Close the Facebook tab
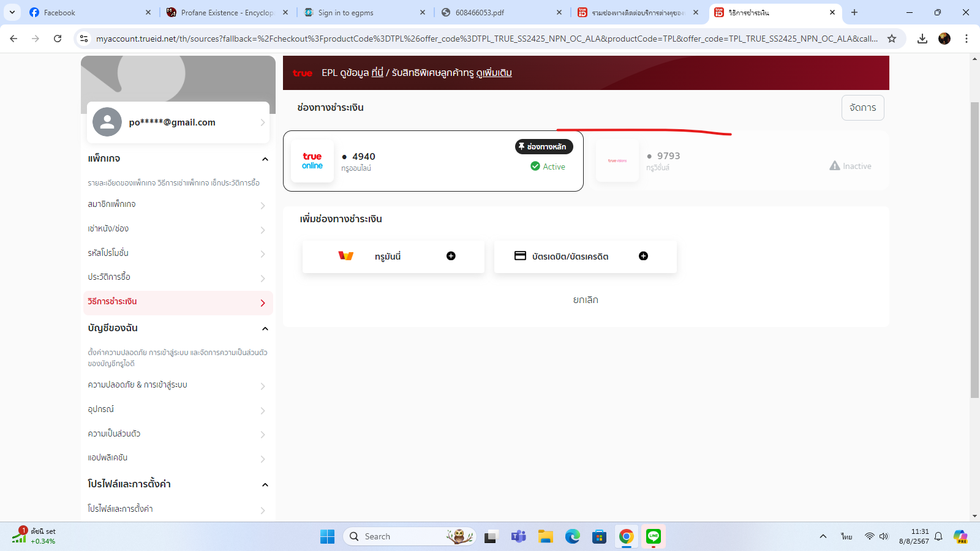The height and width of the screenshot is (551, 980). point(148,12)
